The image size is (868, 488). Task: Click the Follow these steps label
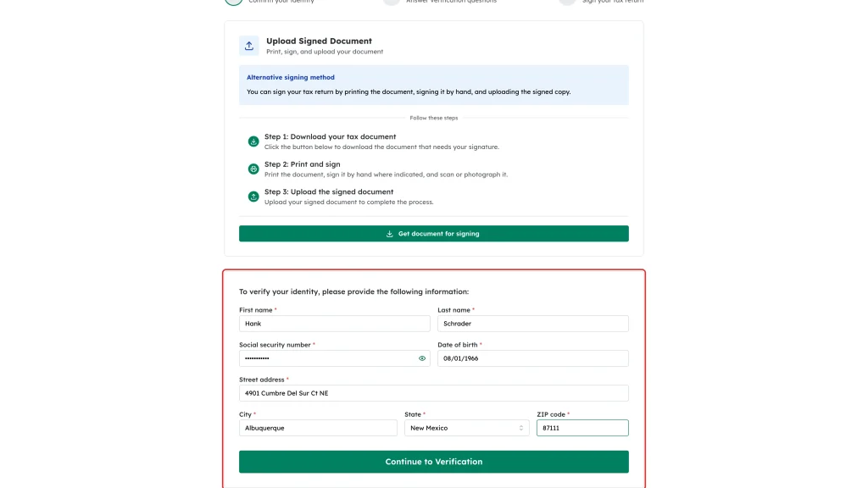point(433,118)
